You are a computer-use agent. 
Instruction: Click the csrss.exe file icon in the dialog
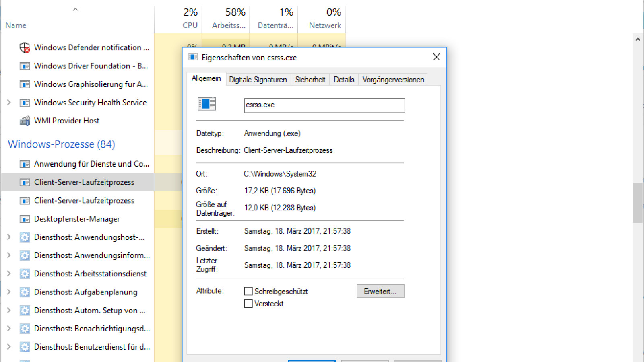(x=206, y=104)
